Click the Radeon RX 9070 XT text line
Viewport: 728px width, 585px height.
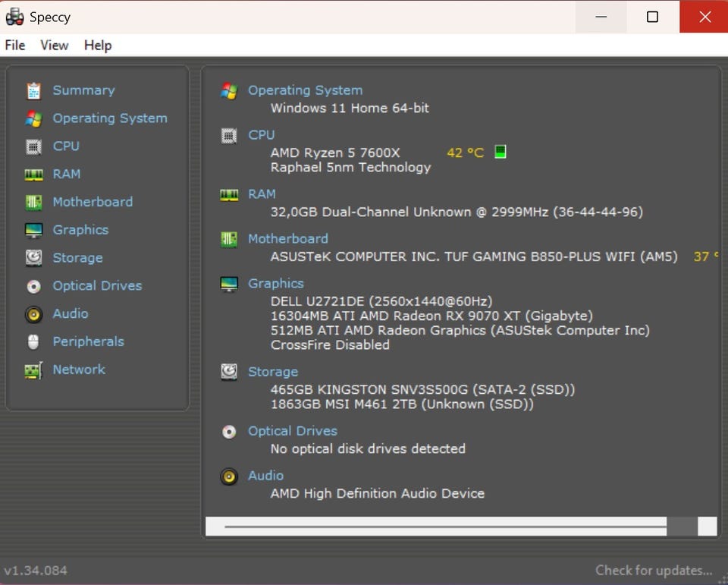pos(431,316)
